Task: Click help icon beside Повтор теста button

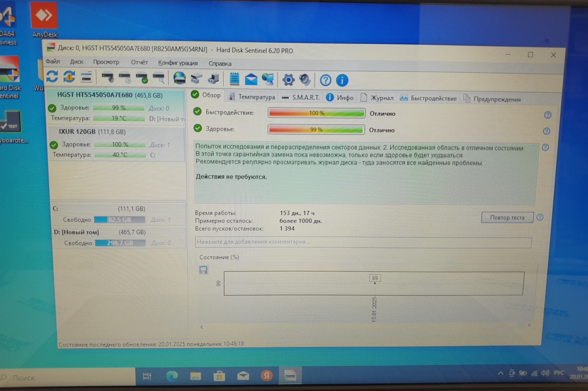Action: (540, 217)
